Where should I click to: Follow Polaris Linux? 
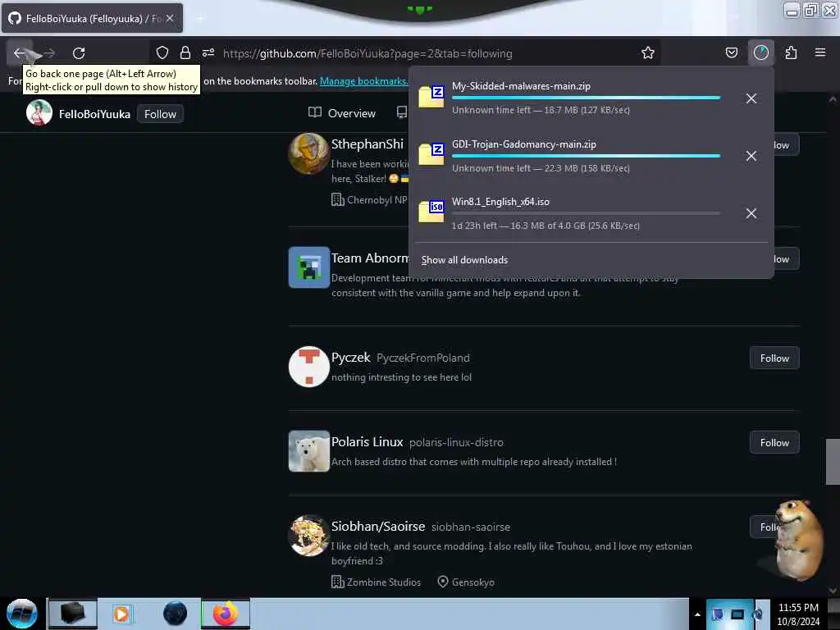774,442
